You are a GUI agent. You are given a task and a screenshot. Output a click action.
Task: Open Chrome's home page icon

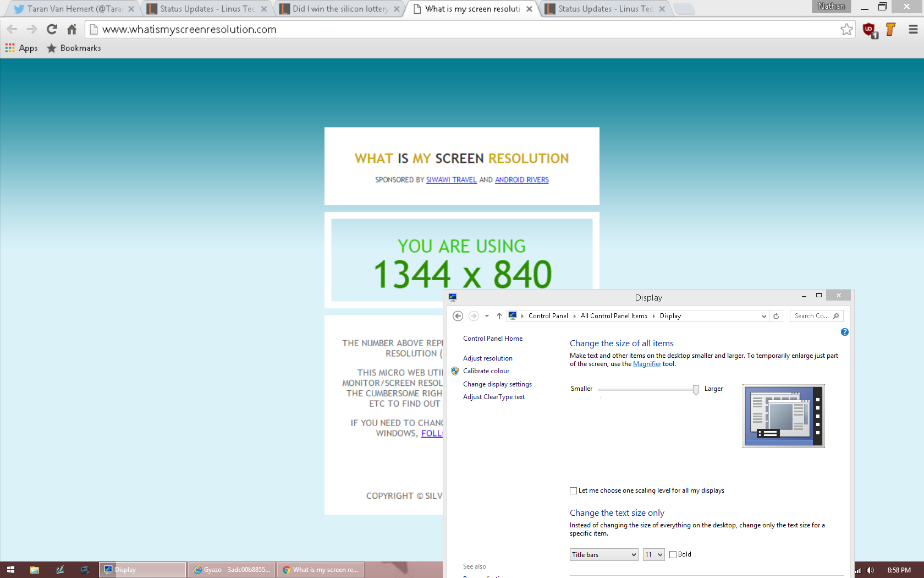[71, 29]
